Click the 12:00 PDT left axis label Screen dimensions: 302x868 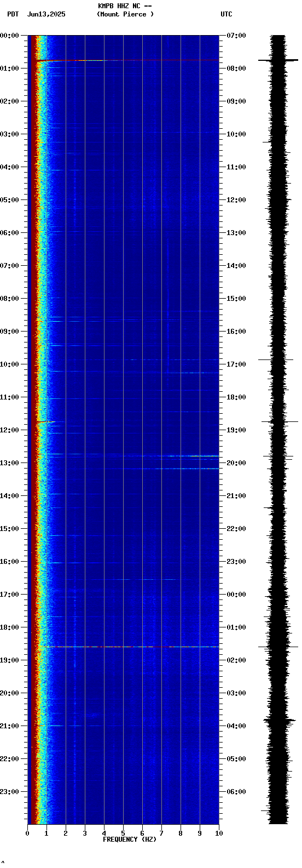point(10,430)
